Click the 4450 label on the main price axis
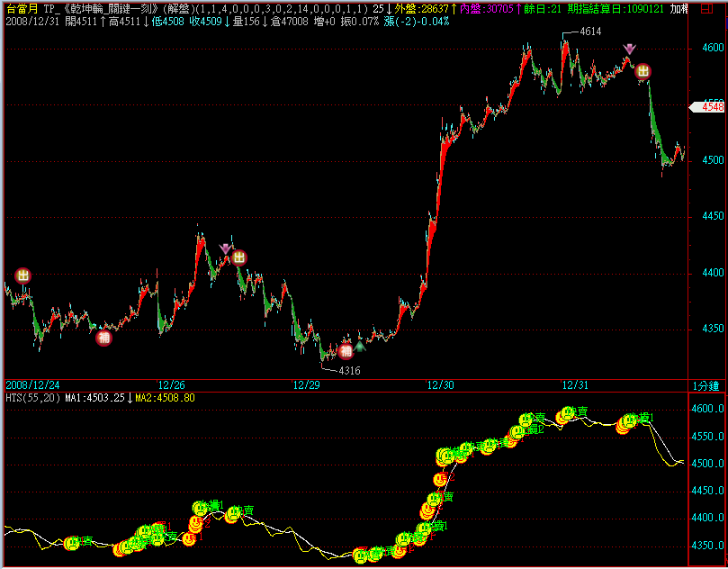Screen dimensions: 728x569 715,216
